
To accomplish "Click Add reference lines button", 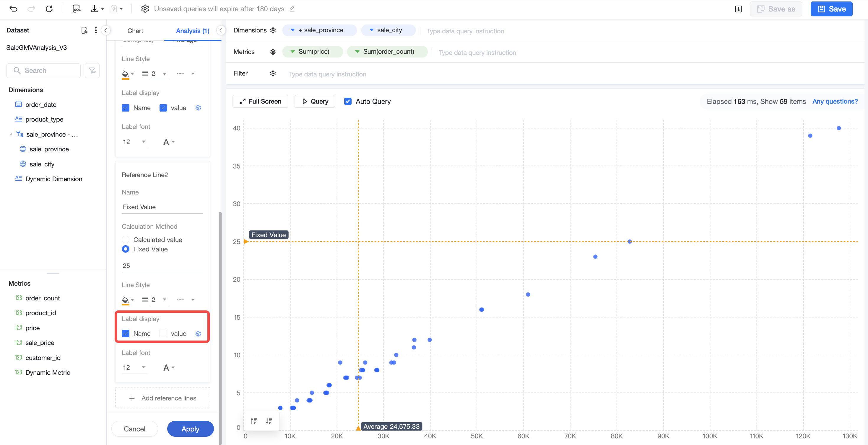I will (x=162, y=398).
